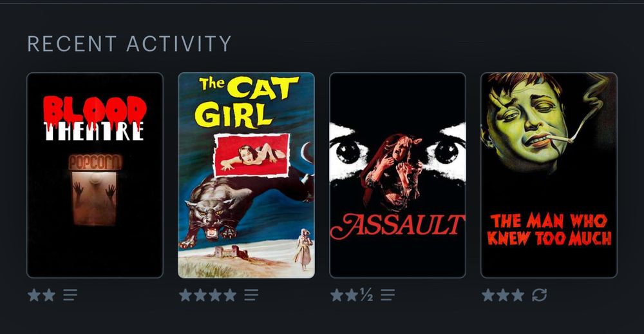The height and width of the screenshot is (334, 644).
Task: Click the last star under The Cat Girl
Action: (x=230, y=295)
